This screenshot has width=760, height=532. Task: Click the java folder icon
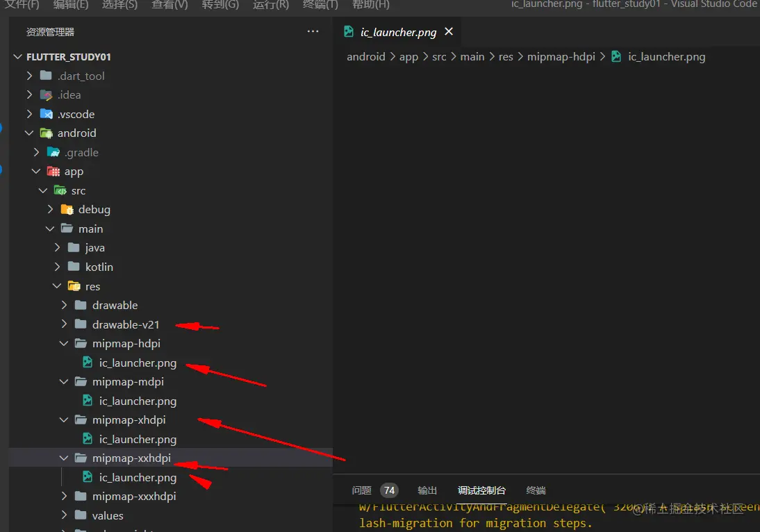tap(74, 247)
